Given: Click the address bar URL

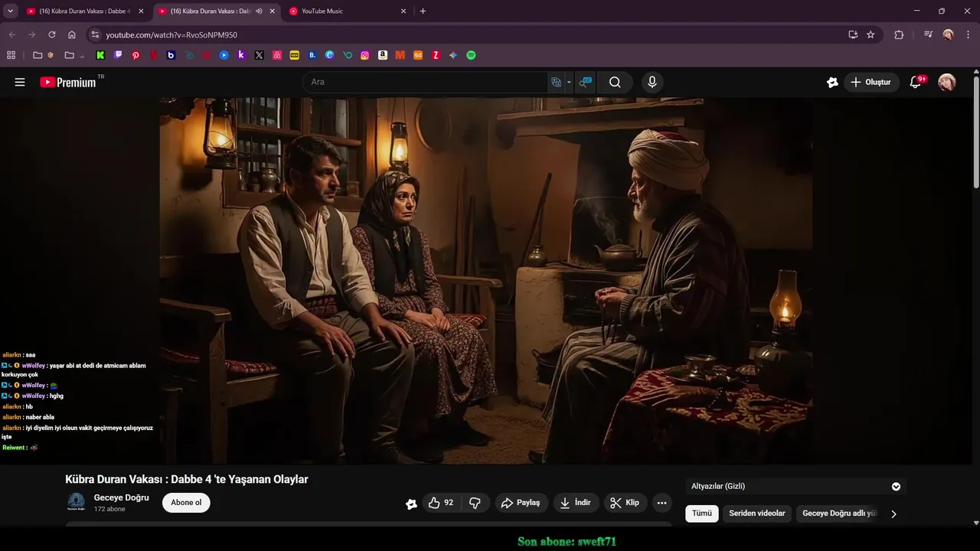Looking at the screenshot, I should [171, 35].
